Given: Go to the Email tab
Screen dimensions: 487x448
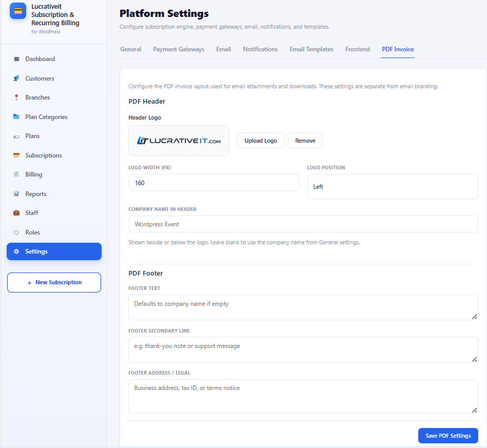Looking at the screenshot, I should (x=224, y=49).
